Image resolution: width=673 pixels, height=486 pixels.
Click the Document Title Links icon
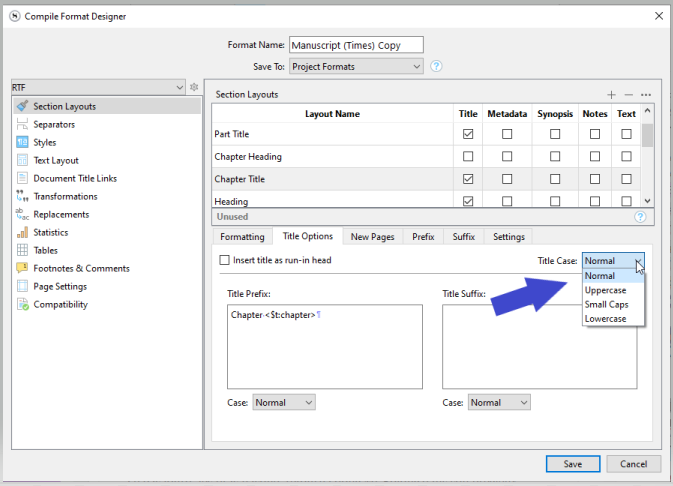pyautogui.click(x=22, y=178)
